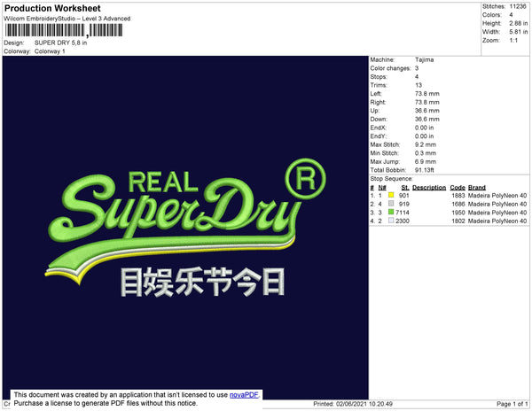Select the width value '5.81 in'
Screen dimensions: 532x411
519,32
